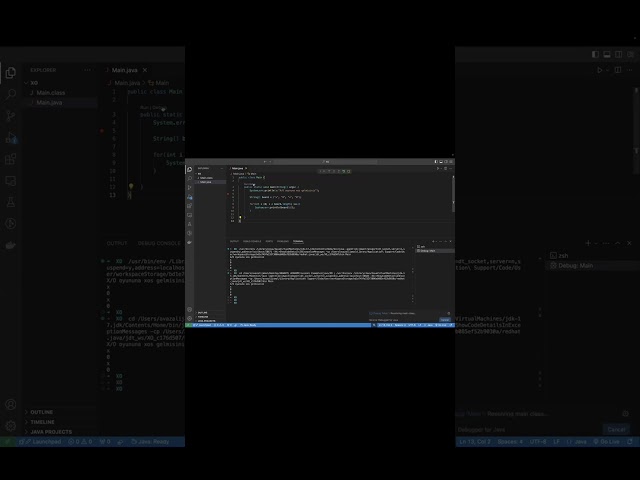640x480 pixels.
Task: Click errors and warnings count in background status bar
Action: (80, 442)
